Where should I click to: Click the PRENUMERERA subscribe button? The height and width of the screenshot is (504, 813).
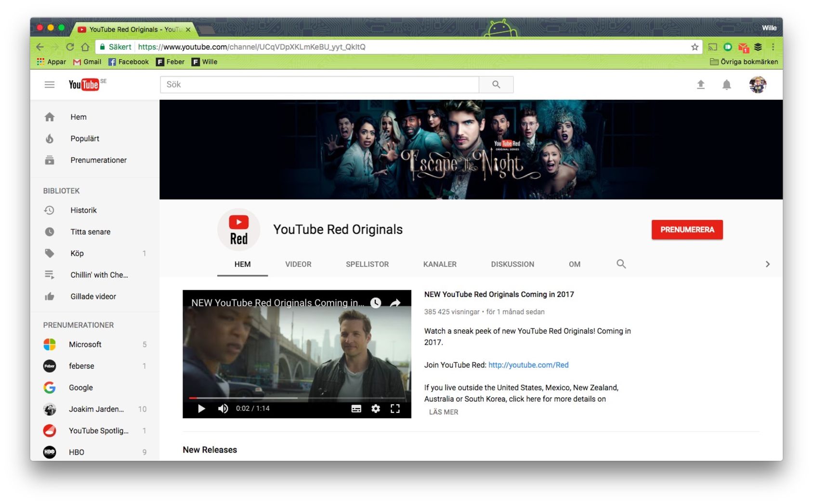(687, 230)
